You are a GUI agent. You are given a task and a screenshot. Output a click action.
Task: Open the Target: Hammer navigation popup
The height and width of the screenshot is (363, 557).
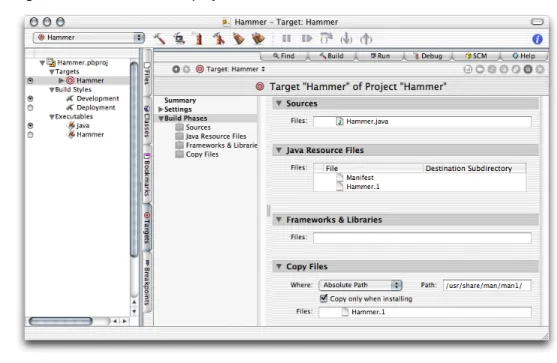pos(231,69)
